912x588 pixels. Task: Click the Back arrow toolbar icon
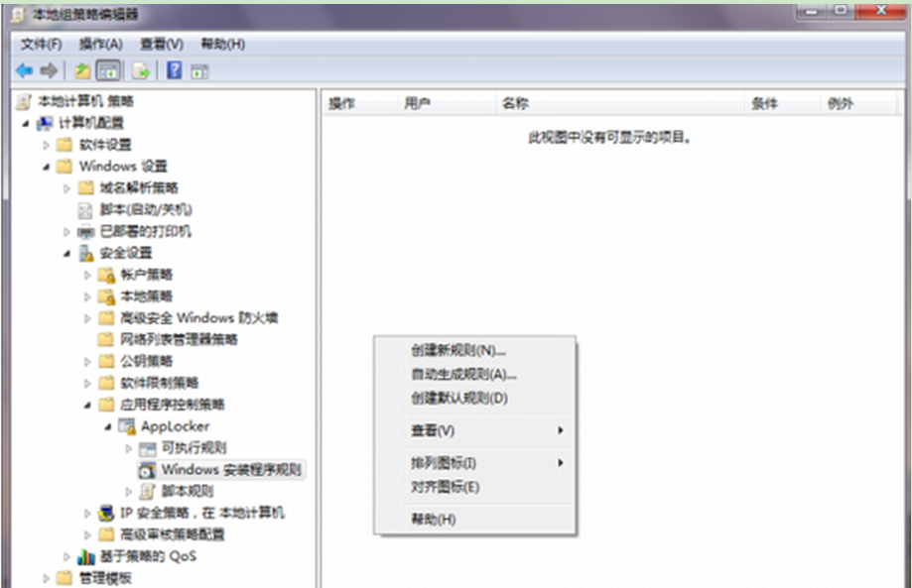[x=24, y=70]
